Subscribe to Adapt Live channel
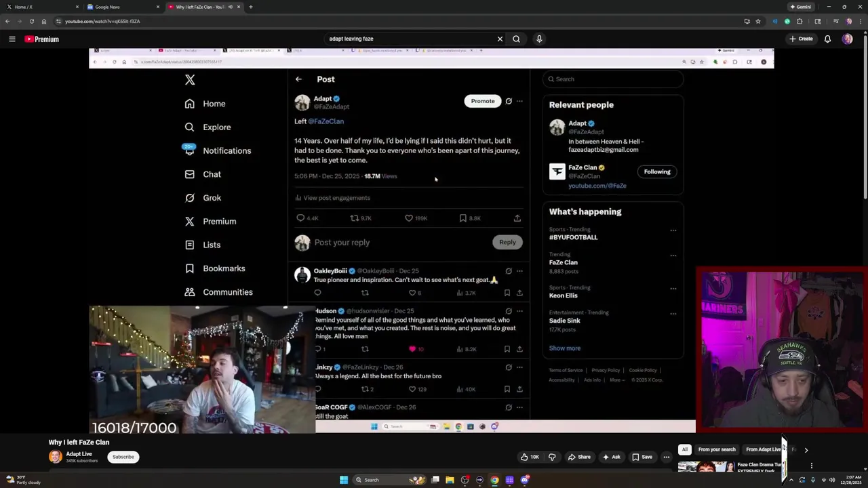Viewport: 868px width, 488px height. click(x=123, y=457)
